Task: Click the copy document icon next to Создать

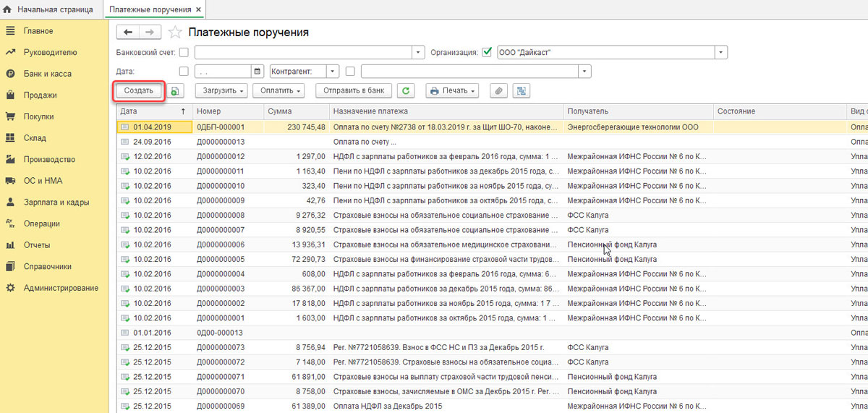Action: pos(176,91)
